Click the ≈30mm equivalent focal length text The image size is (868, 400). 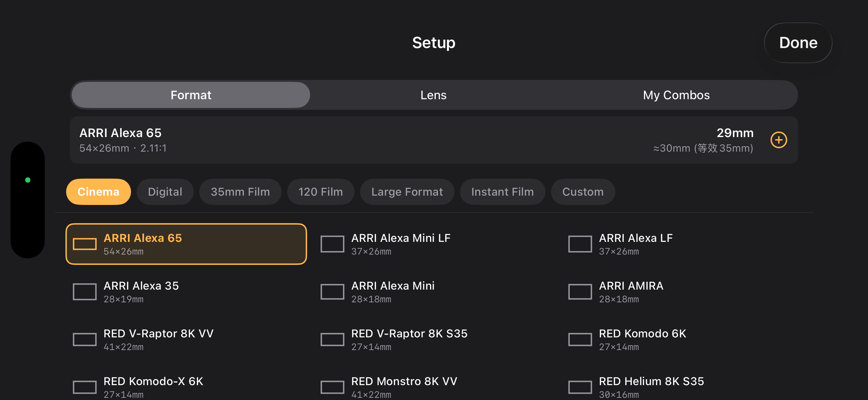point(703,148)
